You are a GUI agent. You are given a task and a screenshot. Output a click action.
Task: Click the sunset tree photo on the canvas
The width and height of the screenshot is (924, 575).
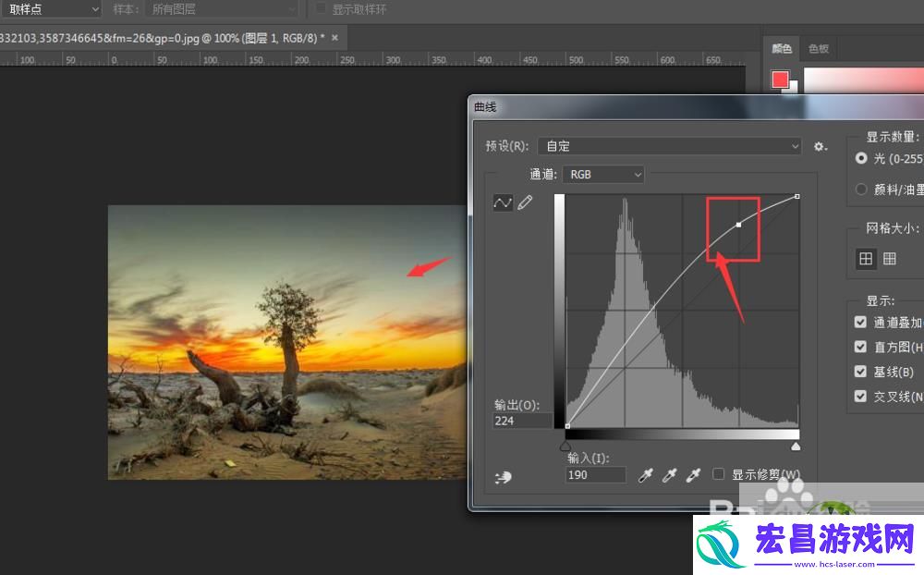(287, 342)
